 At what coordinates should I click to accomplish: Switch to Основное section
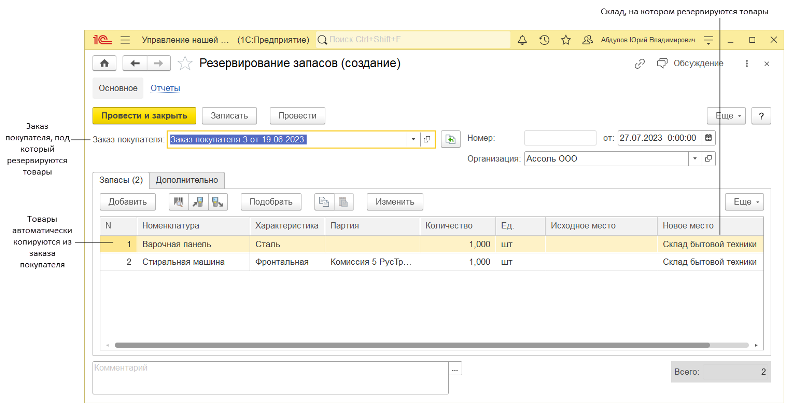[x=118, y=88]
